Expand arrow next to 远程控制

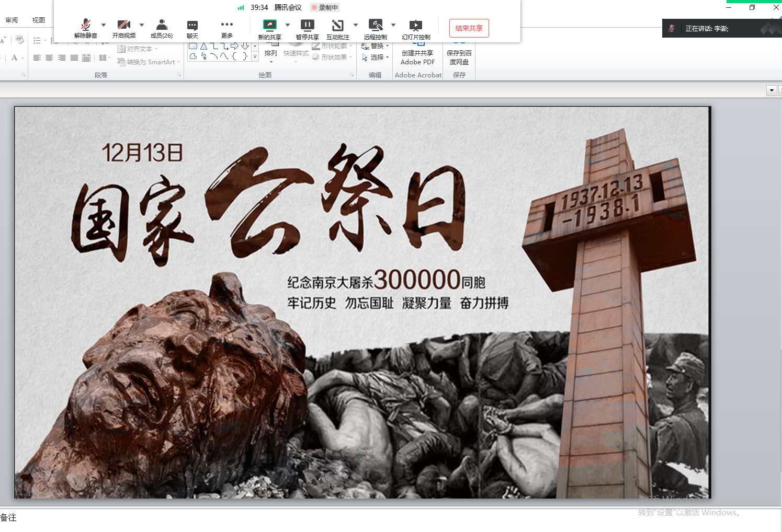pyautogui.click(x=393, y=25)
